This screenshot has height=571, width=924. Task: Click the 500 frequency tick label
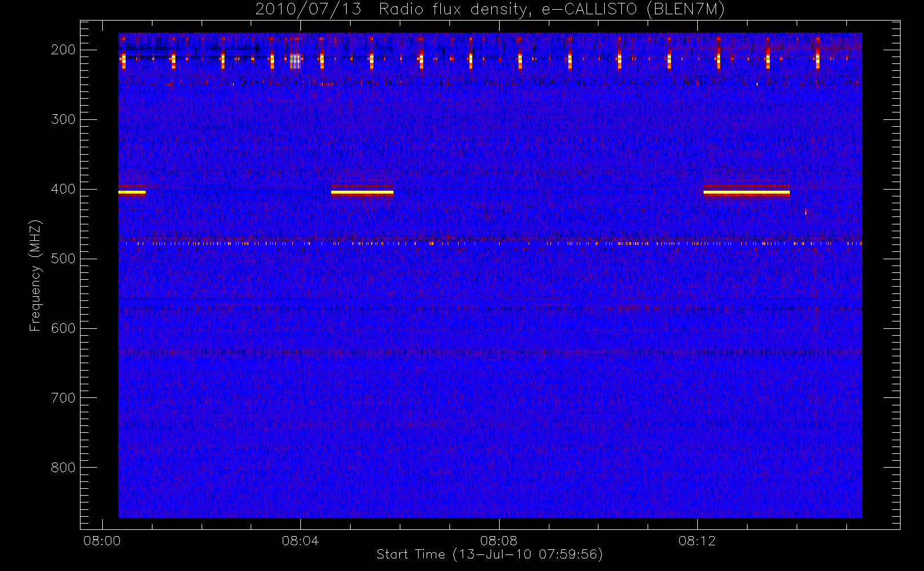(63, 259)
